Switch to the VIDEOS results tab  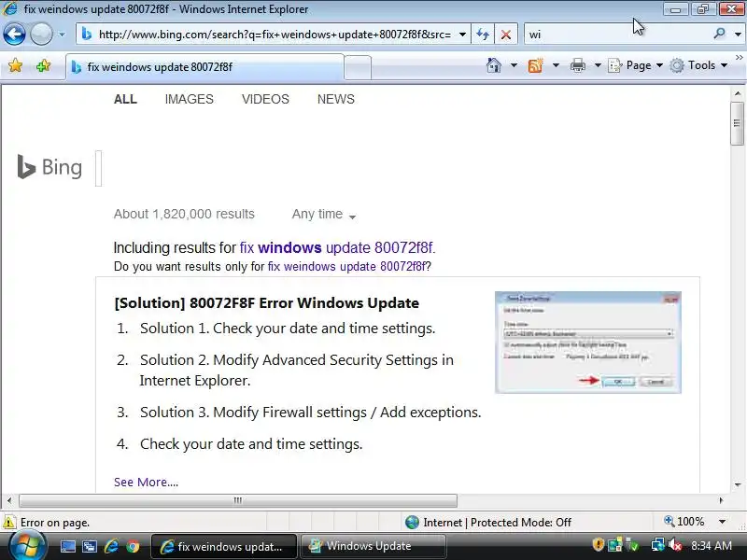(x=265, y=99)
